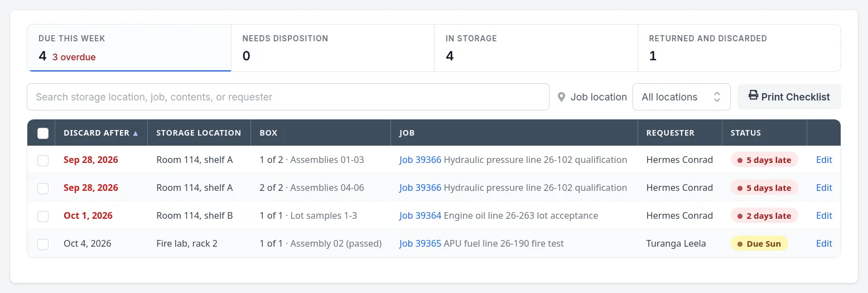Image resolution: width=868 pixels, height=293 pixels.
Task: Click the 'Due Sun' status badge
Action: click(x=759, y=244)
